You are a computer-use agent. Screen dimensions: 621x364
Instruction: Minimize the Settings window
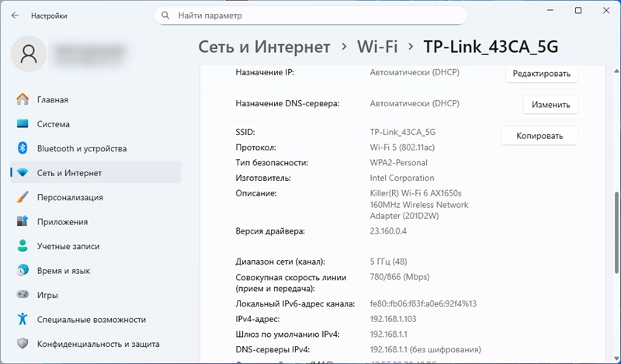pyautogui.click(x=550, y=11)
